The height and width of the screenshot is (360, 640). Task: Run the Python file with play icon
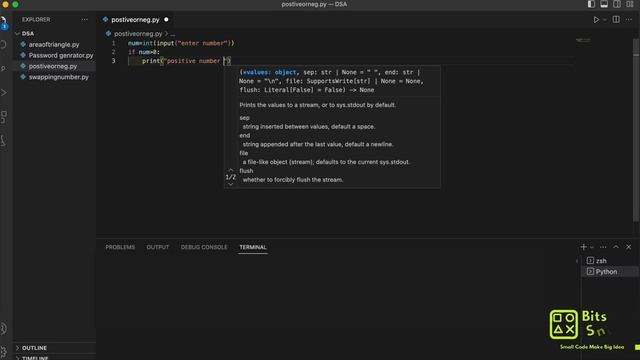[x=596, y=20]
